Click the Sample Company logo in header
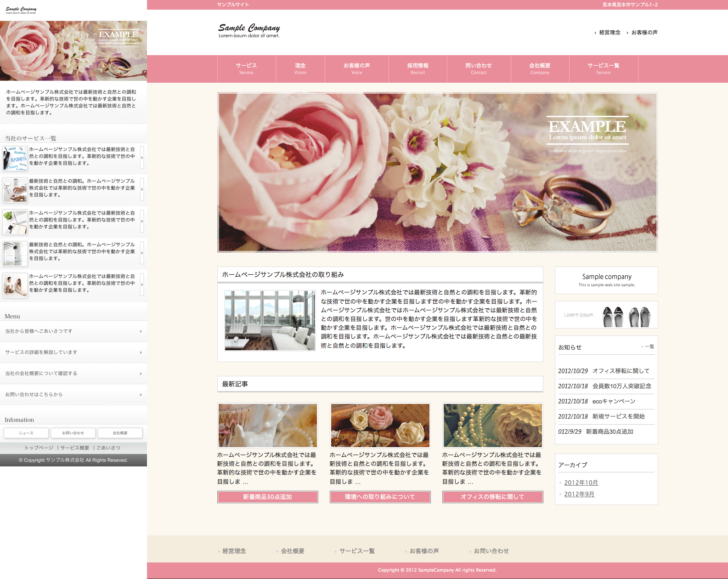This screenshot has height=579, width=728. [248, 30]
